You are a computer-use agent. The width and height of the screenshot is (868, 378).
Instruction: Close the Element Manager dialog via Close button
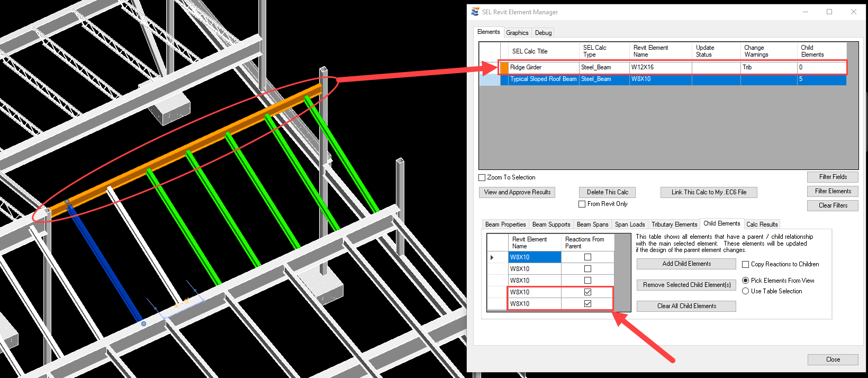pyautogui.click(x=833, y=359)
